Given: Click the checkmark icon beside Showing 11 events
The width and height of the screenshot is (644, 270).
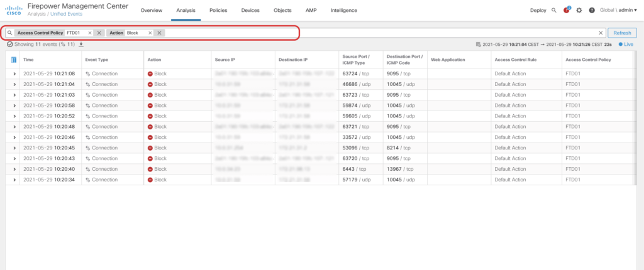Looking at the screenshot, I should 10,44.
